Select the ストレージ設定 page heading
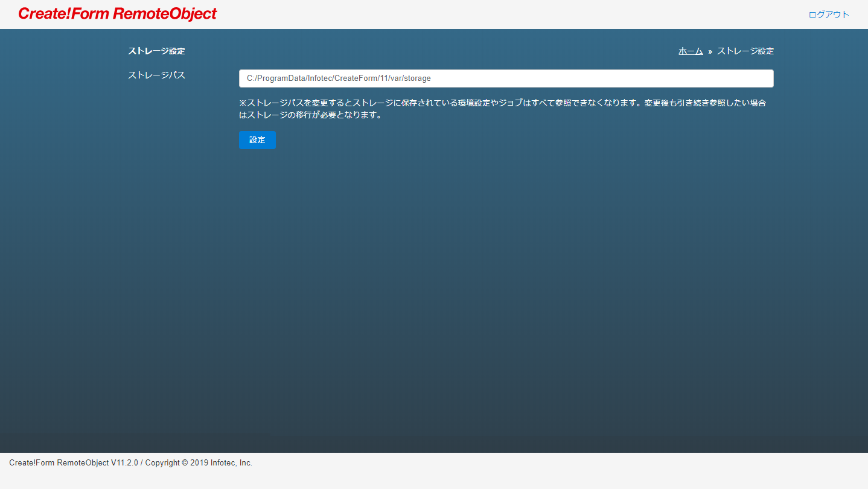Screen dimensions: 868x489 point(156,51)
